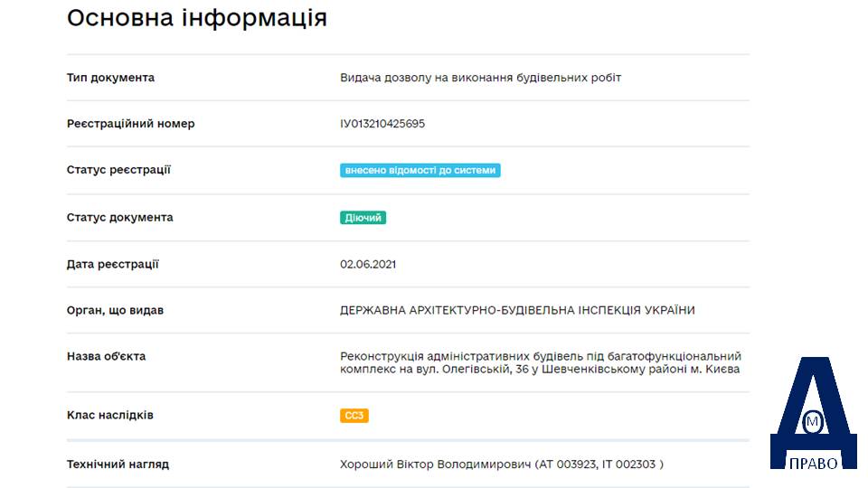Viewport: 868px width, 488px height.
Task: Click the 'Статус документа' label
Action: tap(120, 218)
